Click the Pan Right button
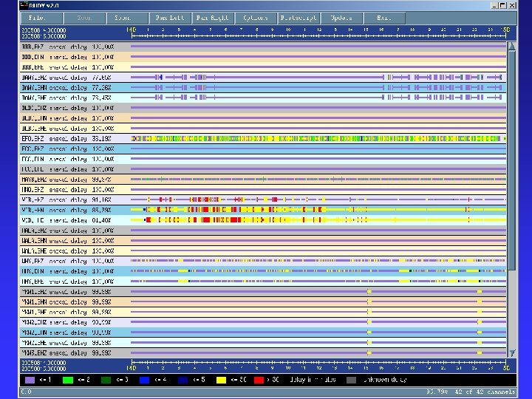The width and height of the screenshot is (532, 399). (213, 18)
